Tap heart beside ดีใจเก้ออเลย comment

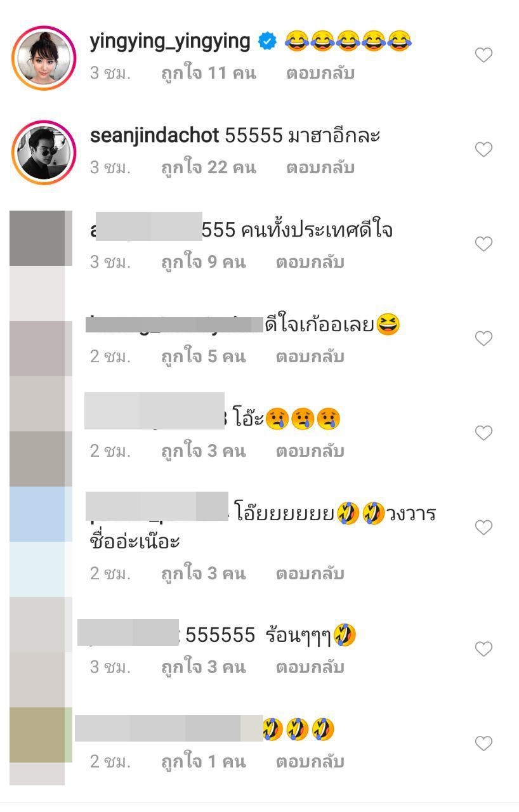pyautogui.click(x=484, y=339)
